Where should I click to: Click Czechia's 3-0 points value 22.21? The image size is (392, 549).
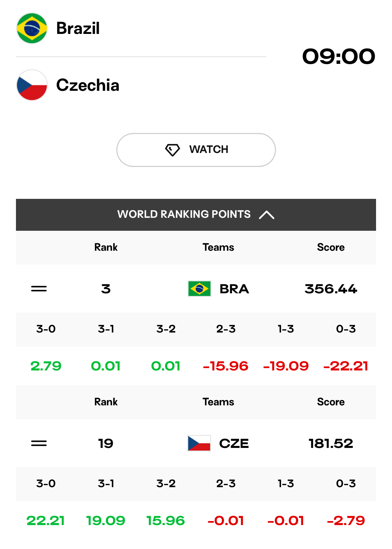[x=46, y=521]
